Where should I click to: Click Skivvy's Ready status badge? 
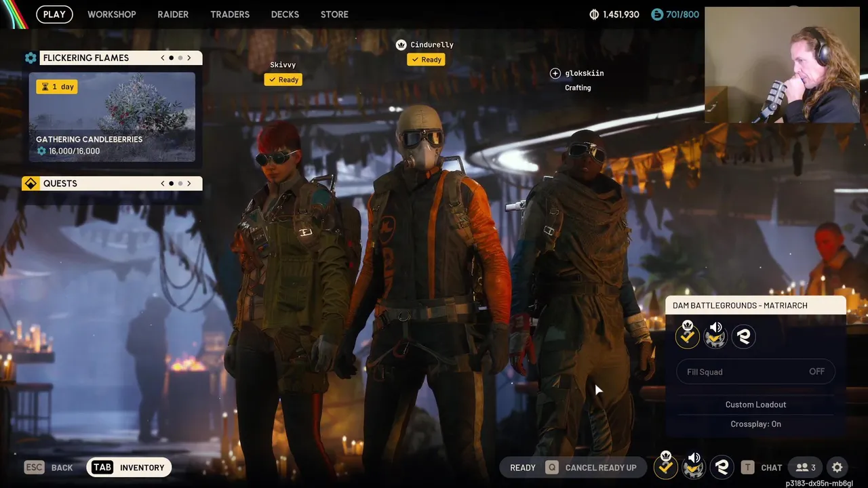point(283,80)
